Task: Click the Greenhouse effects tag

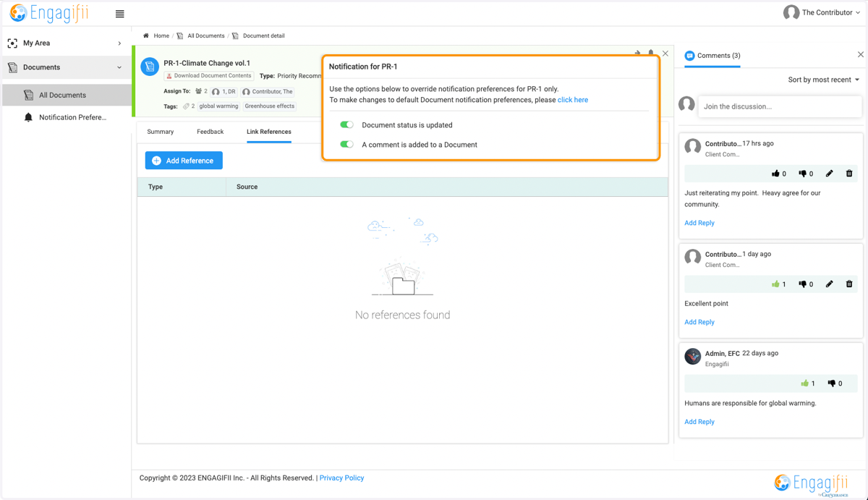Action: click(x=269, y=106)
